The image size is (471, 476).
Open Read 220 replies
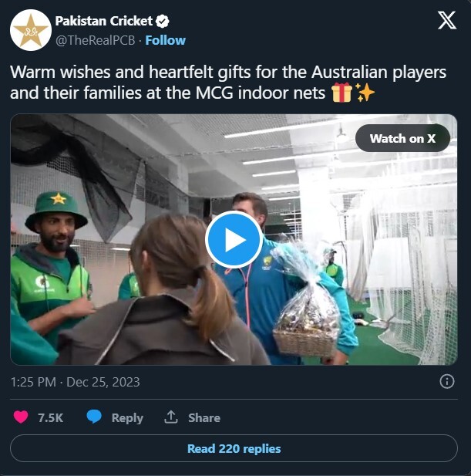234,448
